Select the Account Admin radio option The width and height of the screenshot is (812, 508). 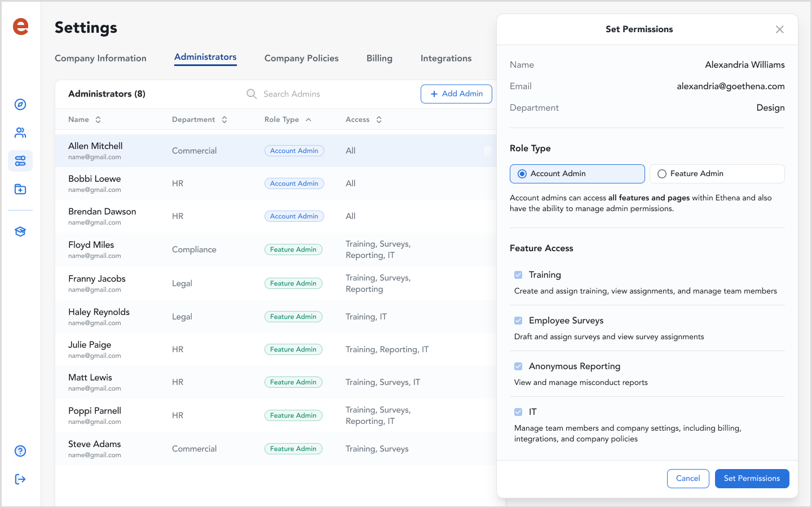pyautogui.click(x=577, y=174)
